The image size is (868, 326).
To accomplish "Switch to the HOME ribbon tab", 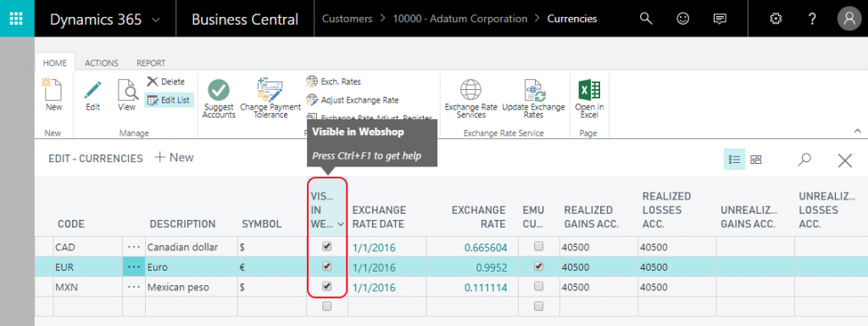I will click(55, 63).
